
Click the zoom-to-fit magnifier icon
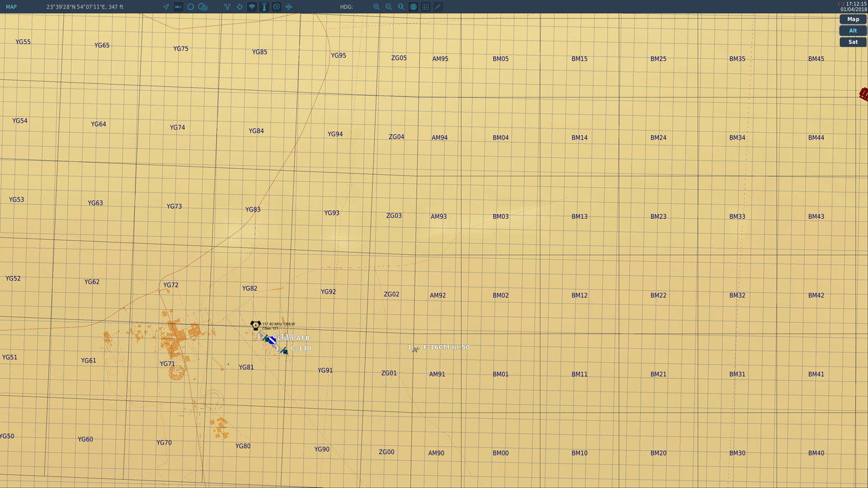point(401,7)
